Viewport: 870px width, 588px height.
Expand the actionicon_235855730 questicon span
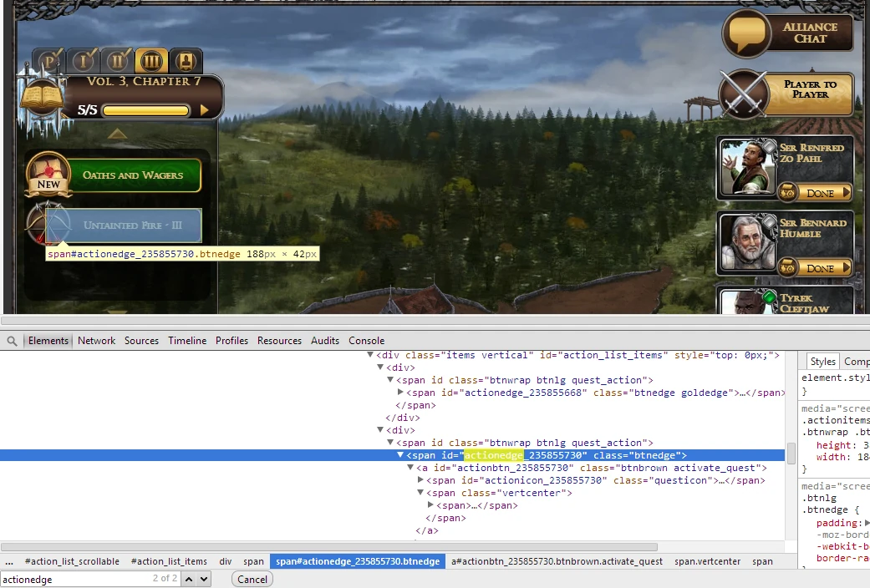420,479
